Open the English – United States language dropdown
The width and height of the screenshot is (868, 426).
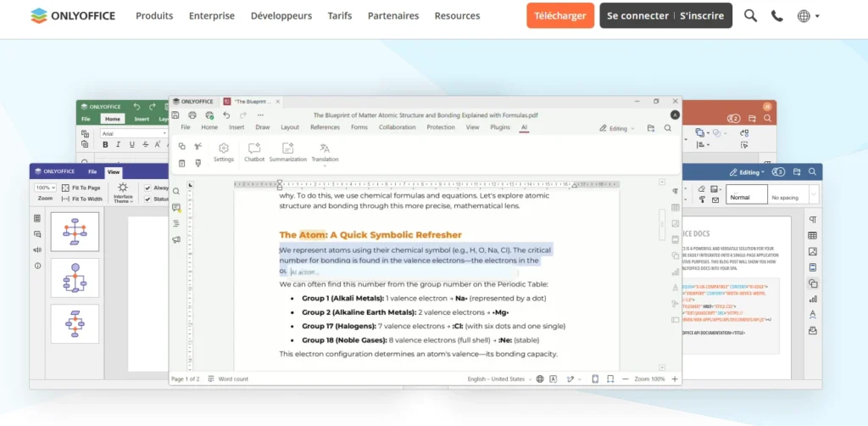point(499,379)
